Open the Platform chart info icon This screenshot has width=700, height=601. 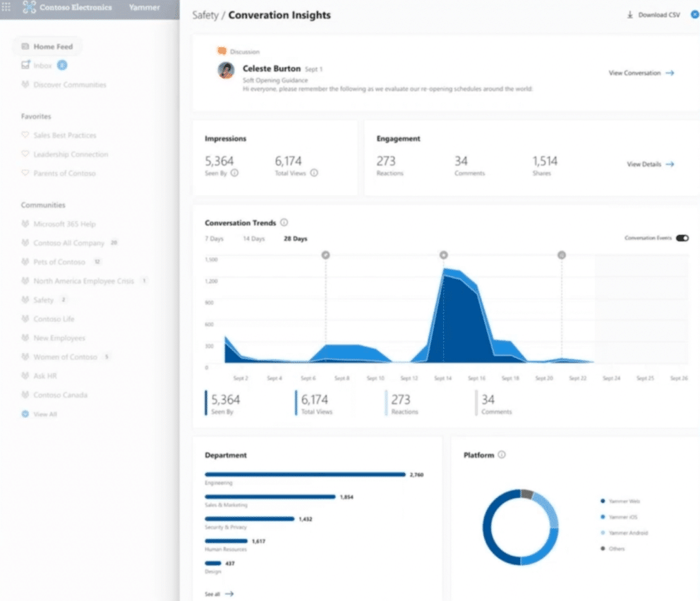(500, 456)
